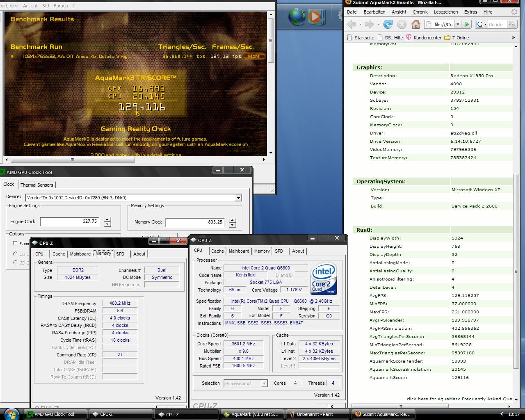Open the Startseite bookmark

pos(361,37)
